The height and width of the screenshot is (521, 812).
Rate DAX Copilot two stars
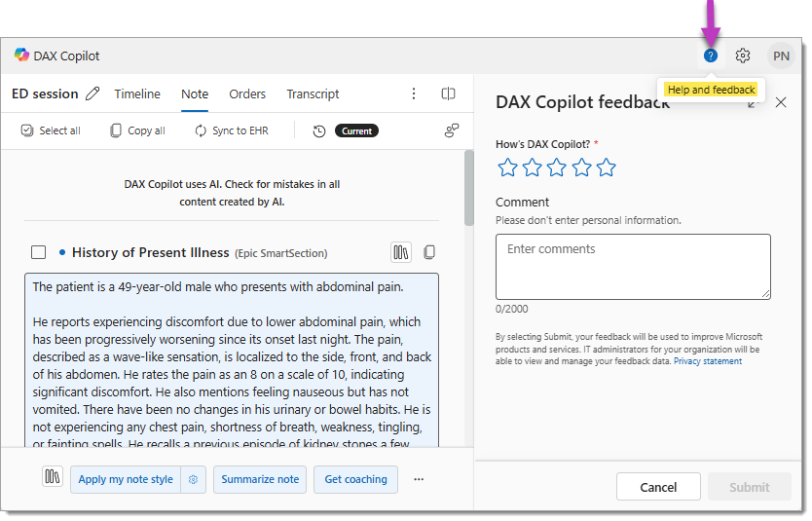coord(532,167)
